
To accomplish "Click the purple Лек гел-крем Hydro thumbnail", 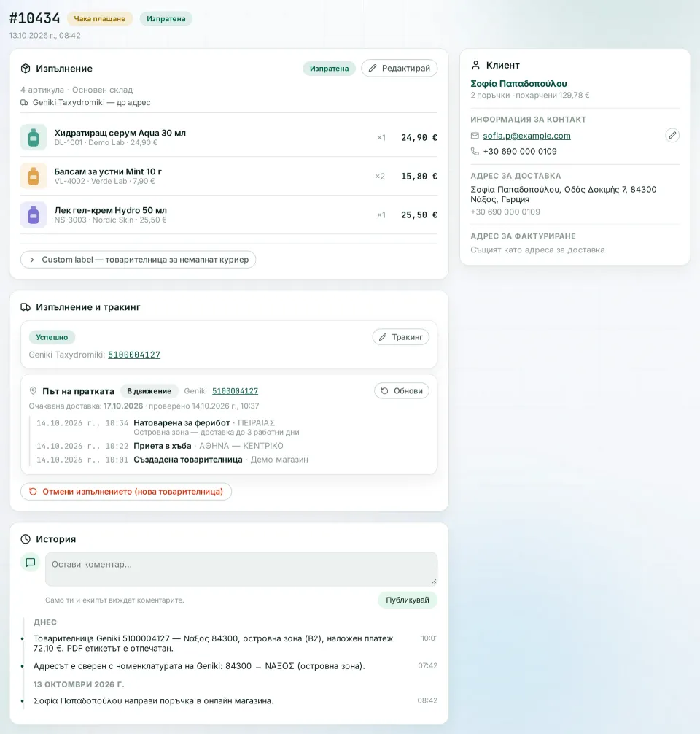I will pyautogui.click(x=34, y=215).
